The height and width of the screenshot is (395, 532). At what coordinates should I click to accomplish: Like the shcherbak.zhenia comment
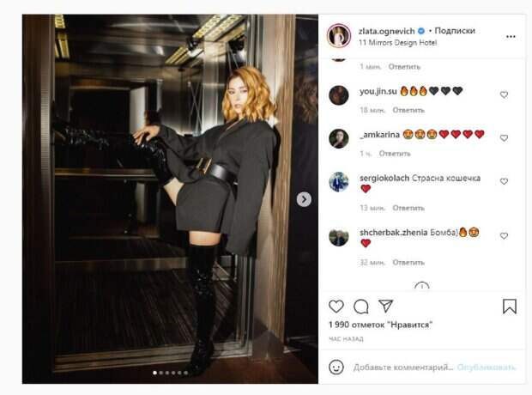point(504,235)
